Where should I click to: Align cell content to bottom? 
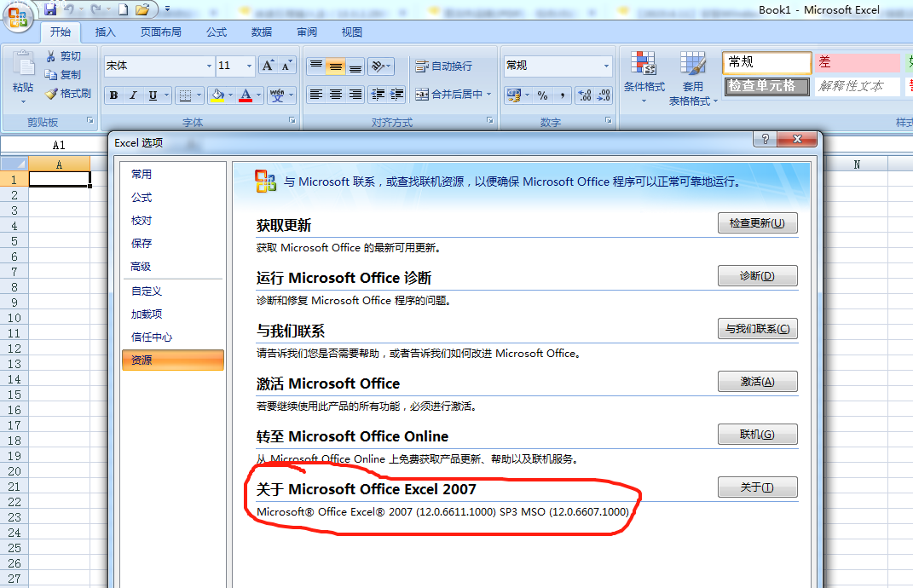pyautogui.click(x=355, y=66)
